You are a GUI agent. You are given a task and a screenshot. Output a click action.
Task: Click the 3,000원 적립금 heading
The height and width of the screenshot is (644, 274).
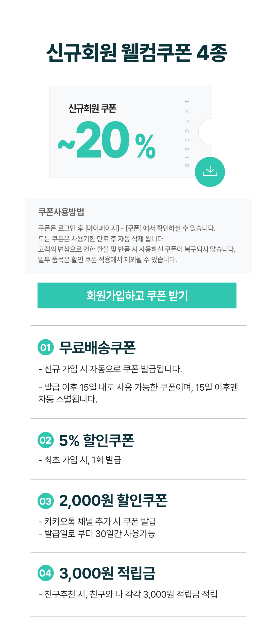point(107,573)
